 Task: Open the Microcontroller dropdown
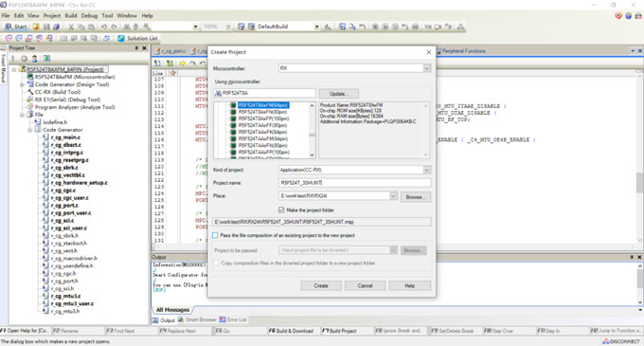click(427, 68)
